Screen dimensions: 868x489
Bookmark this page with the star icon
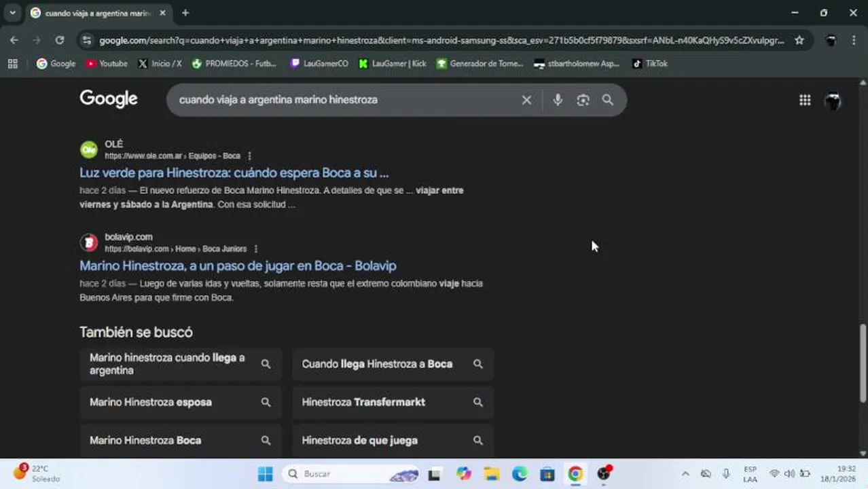(x=799, y=41)
